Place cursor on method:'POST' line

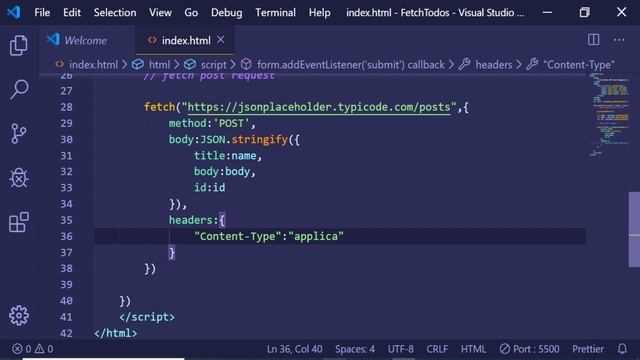coord(212,123)
